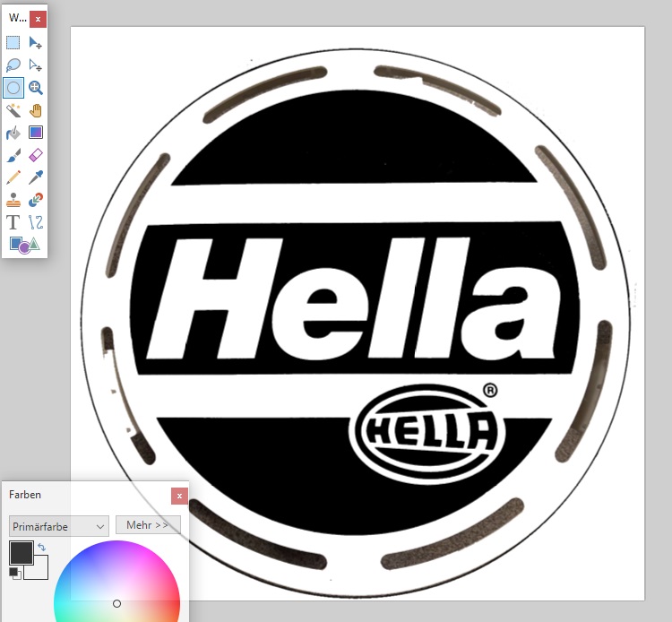Viewport: 672px width, 622px height.
Task: Select the Gradient tool
Action: point(36,133)
